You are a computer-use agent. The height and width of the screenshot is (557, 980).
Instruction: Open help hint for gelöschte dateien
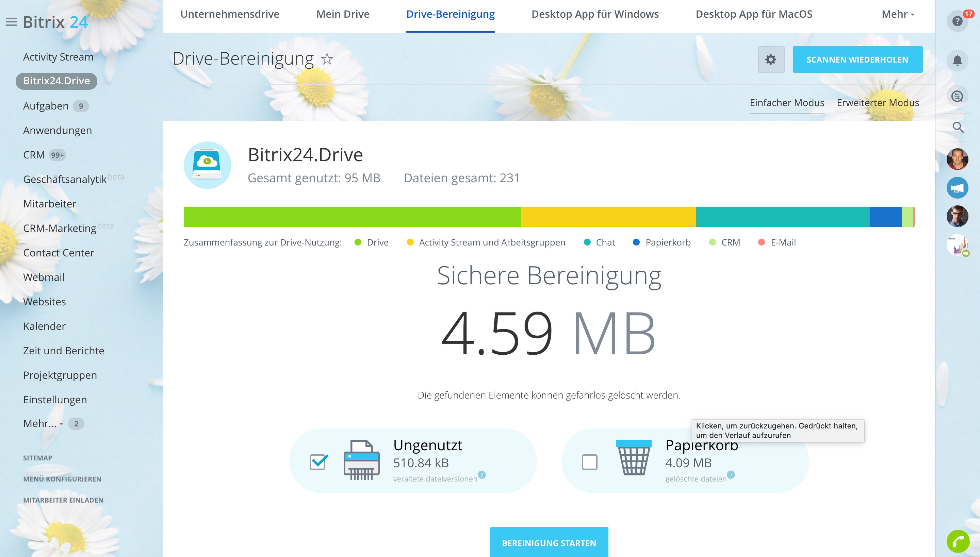click(x=731, y=474)
